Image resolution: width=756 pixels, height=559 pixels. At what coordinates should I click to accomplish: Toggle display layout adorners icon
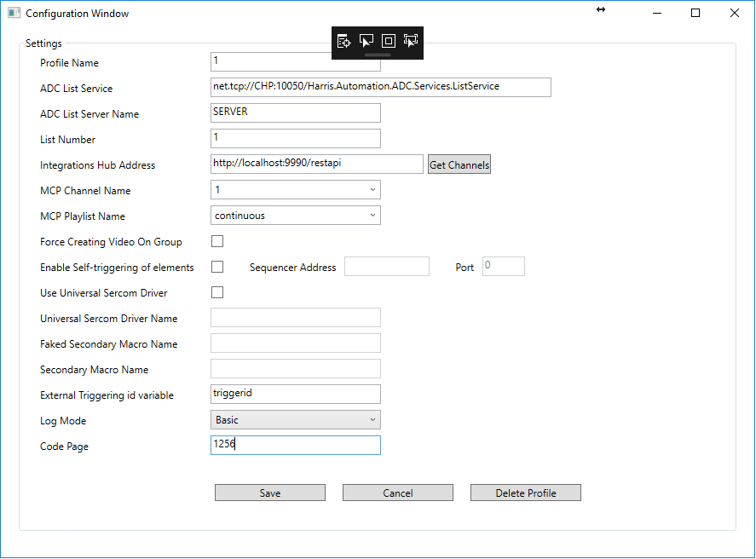point(389,41)
